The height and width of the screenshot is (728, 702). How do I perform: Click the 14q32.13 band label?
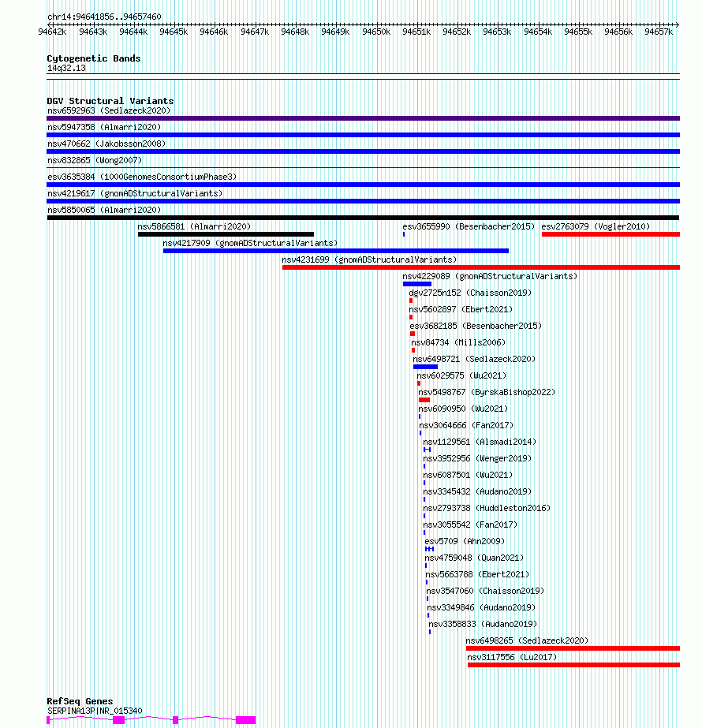tap(66, 69)
